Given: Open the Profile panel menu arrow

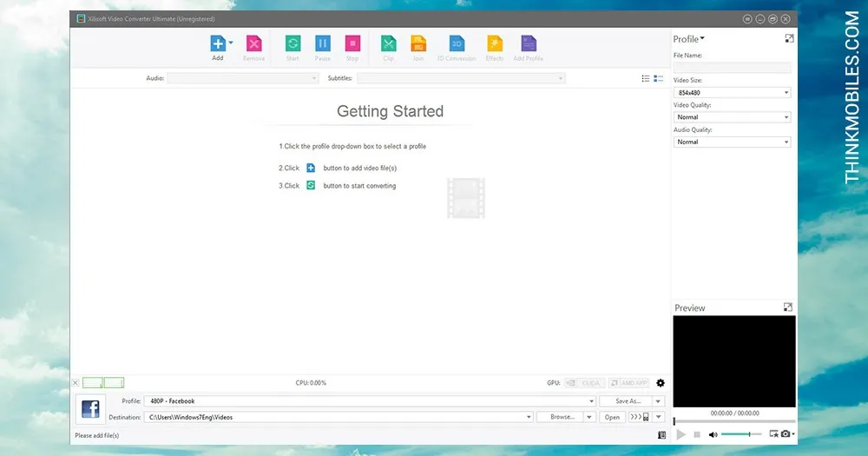Looking at the screenshot, I should pos(702,38).
